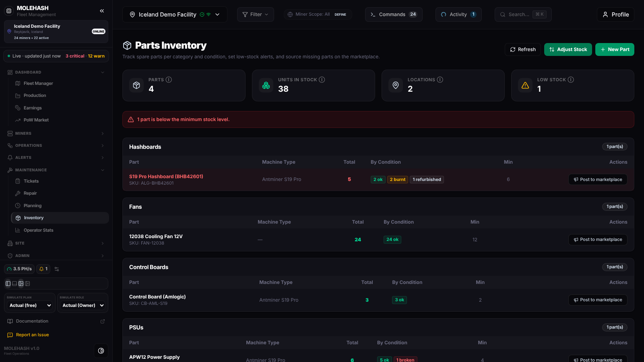Click the info icon next to LOW STOCK
This screenshot has width=644, height=362.
571,80
